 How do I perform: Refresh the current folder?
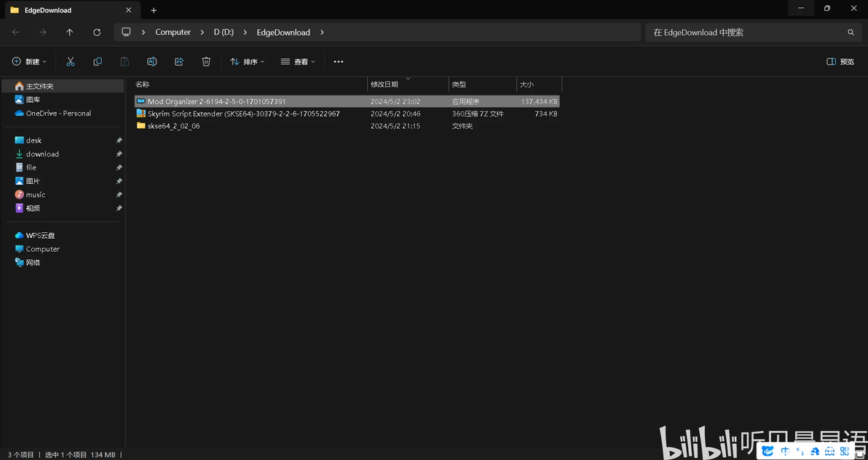click(97, 32)
